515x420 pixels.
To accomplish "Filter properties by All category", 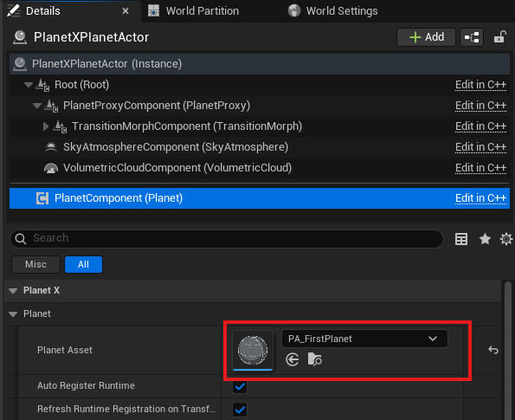I will tap(83, 264).
